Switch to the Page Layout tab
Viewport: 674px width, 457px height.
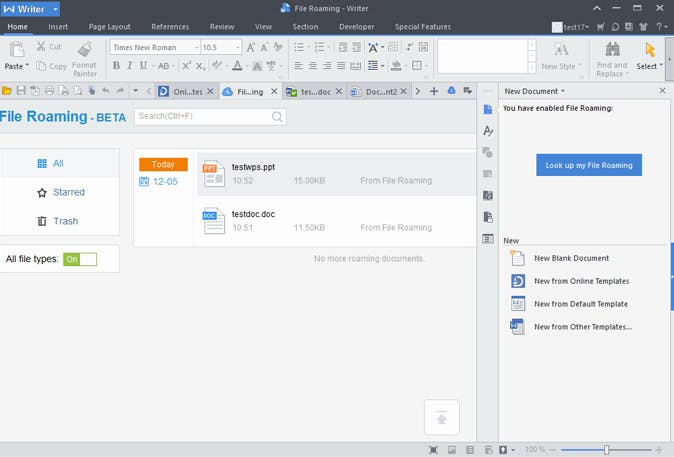coord(110,27)
